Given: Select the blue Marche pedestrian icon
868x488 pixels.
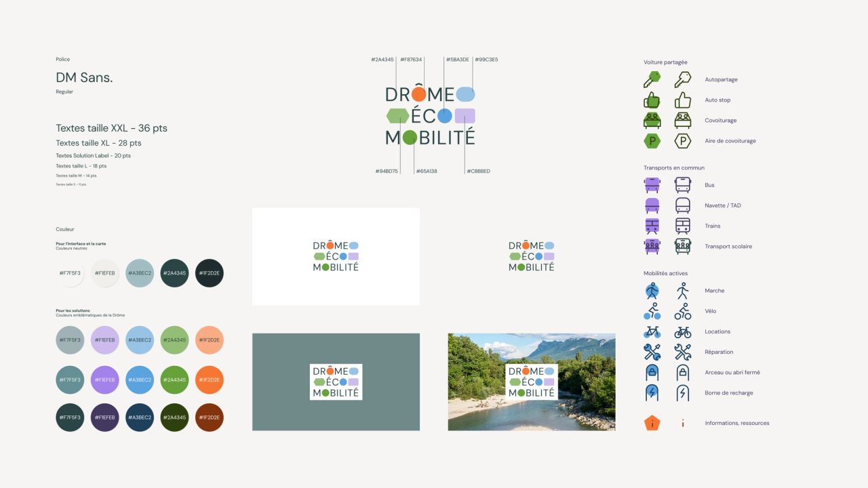Looking at the screenshot, I should 652,290.
